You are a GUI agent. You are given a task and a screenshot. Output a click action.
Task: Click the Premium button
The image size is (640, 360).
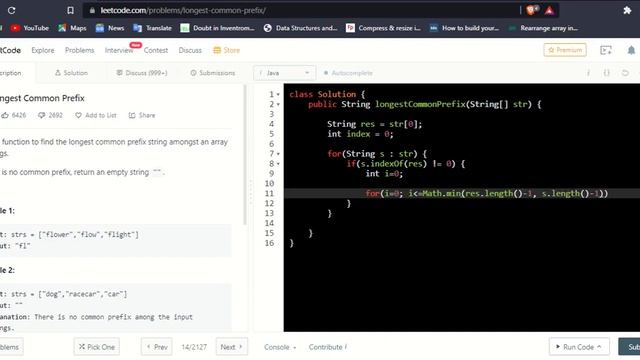pyautogui.click(x=565, y=50)
